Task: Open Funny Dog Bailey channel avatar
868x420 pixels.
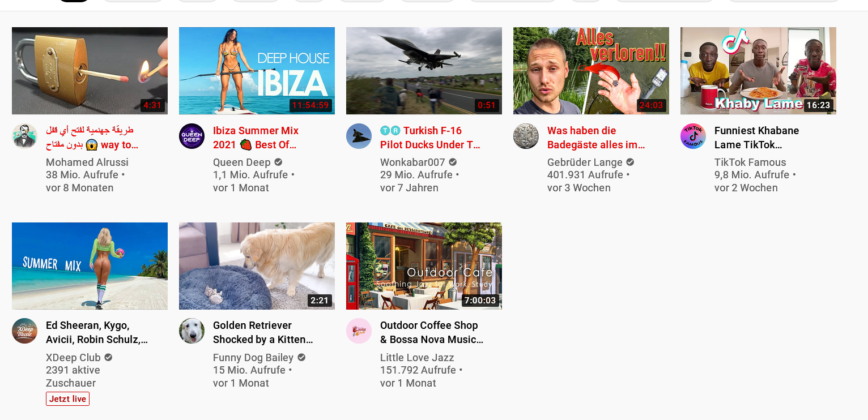Action: [x=192, y=331]
